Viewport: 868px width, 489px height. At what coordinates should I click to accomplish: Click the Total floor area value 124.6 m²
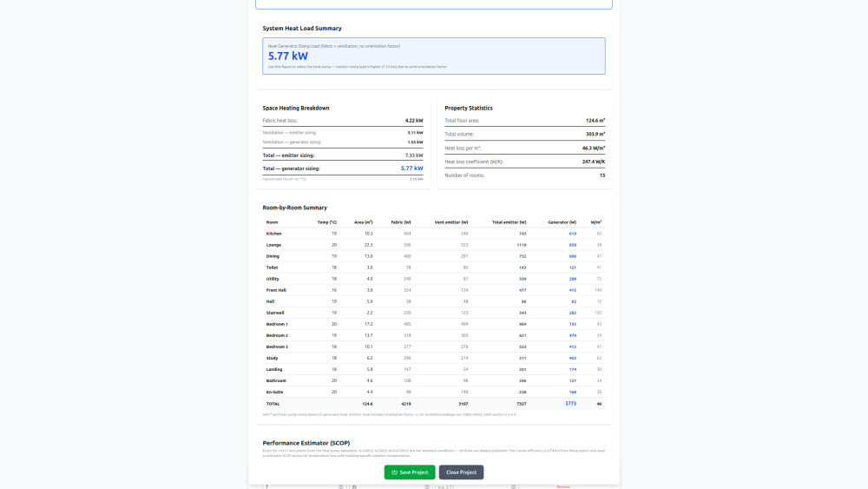595,121
